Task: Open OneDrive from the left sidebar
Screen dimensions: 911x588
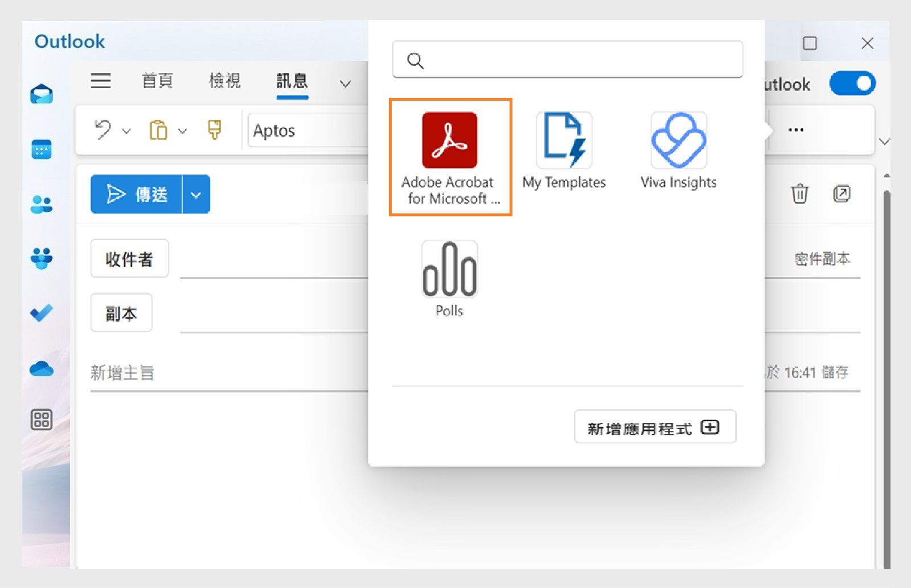Action: coord(40,368)
